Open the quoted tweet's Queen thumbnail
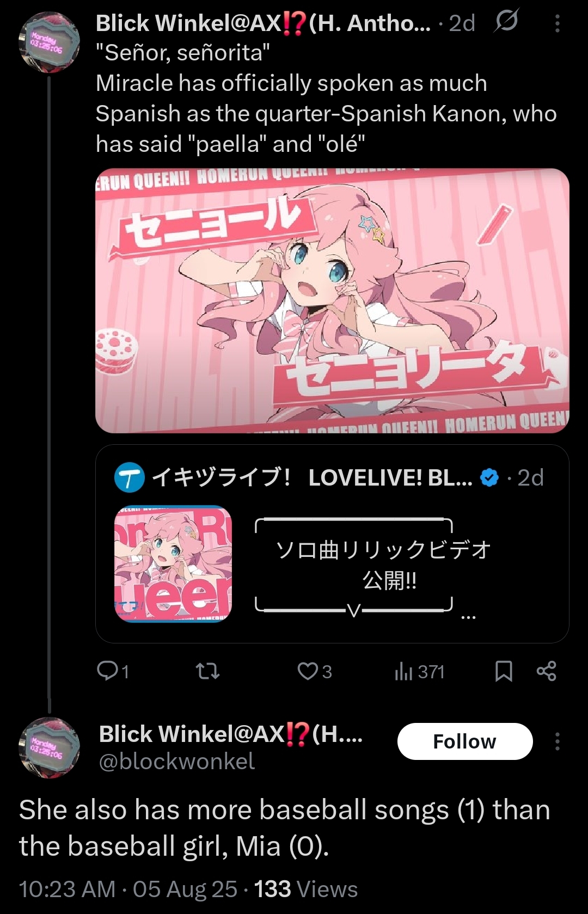The height and width of the screenshot is (914, 588). pyautogui.click(x=173, y=563)
